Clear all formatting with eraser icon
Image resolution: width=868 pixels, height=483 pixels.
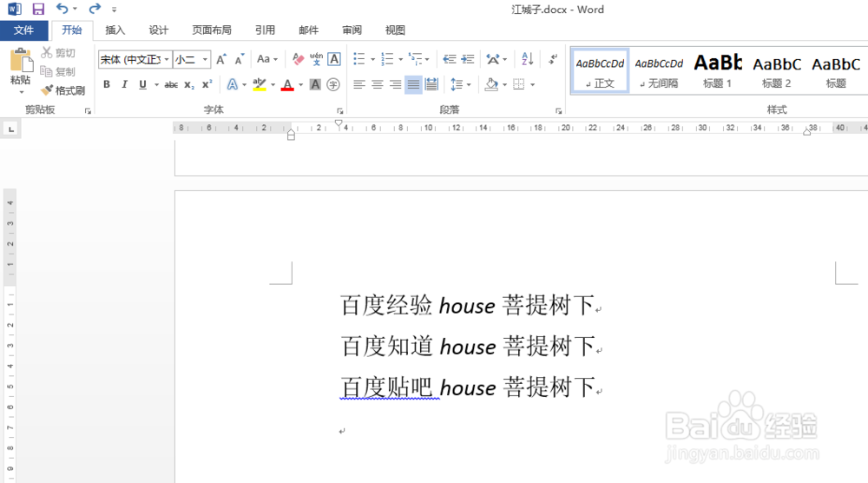point(298,59)
